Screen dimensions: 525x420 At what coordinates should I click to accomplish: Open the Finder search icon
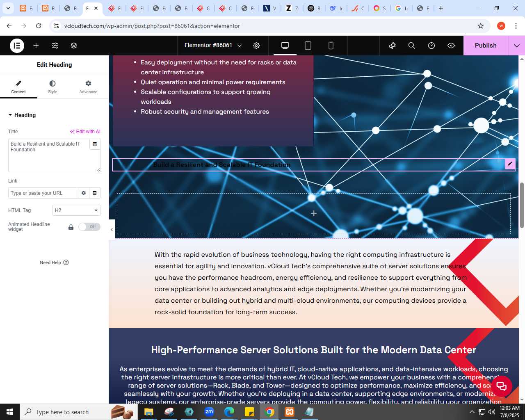point(412,46)
